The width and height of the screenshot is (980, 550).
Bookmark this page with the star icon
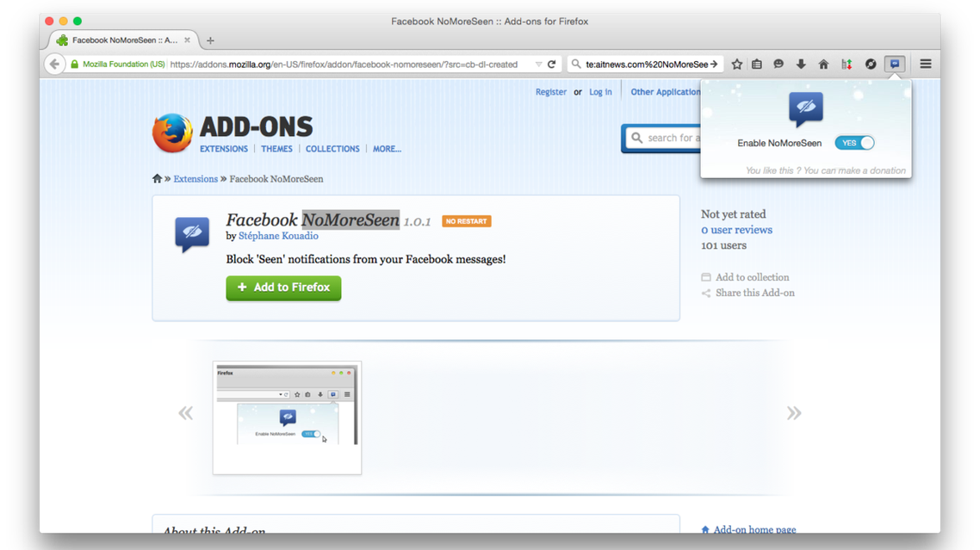[x=737, y=64]
